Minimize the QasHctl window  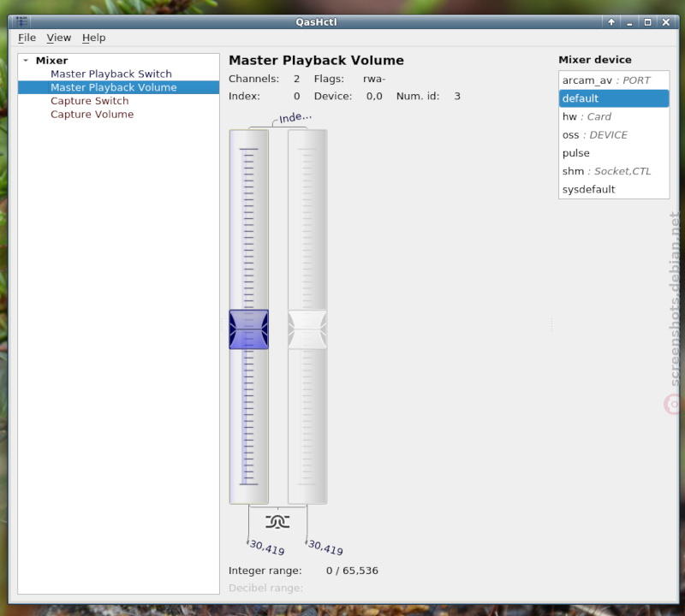click(629, 22)
